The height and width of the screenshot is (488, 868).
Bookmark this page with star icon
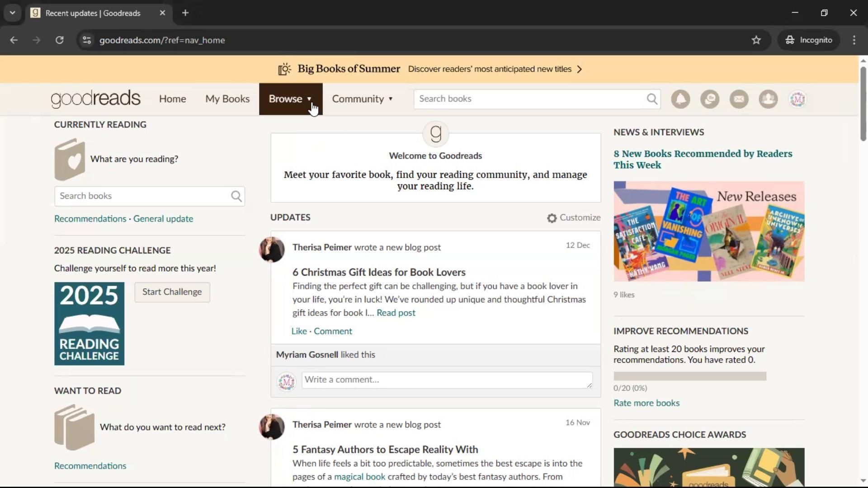[x=756, y=40]
